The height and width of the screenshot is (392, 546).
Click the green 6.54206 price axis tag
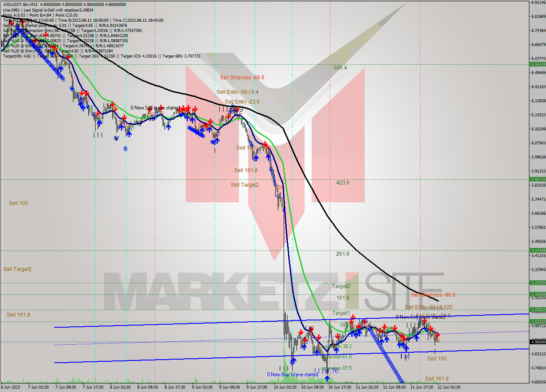(x=537, y=64)
